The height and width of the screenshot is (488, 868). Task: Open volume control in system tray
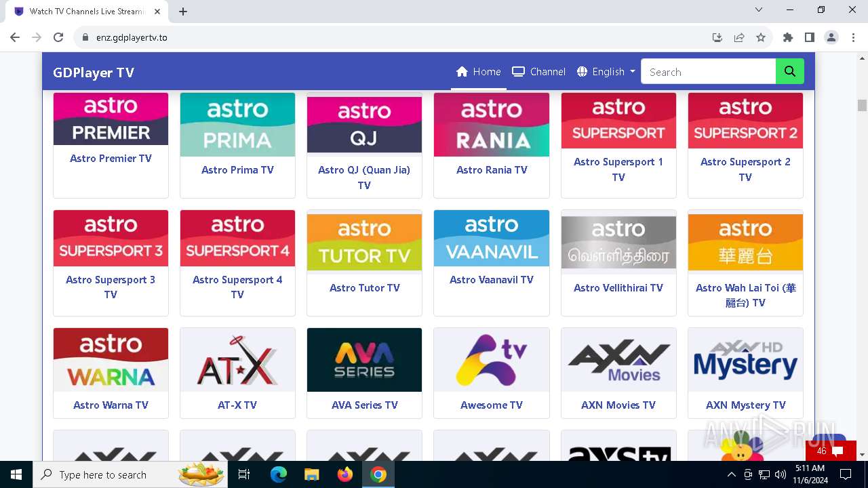pos(780,474)
